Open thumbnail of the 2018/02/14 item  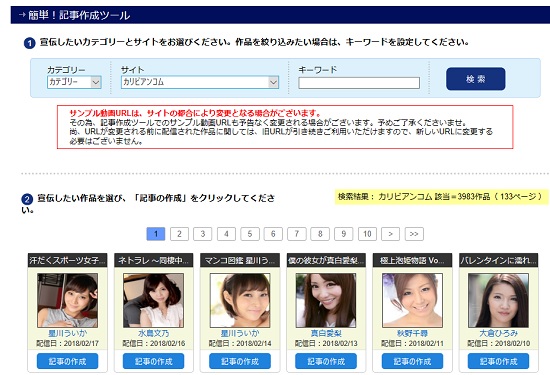click(x=240, y=300)
